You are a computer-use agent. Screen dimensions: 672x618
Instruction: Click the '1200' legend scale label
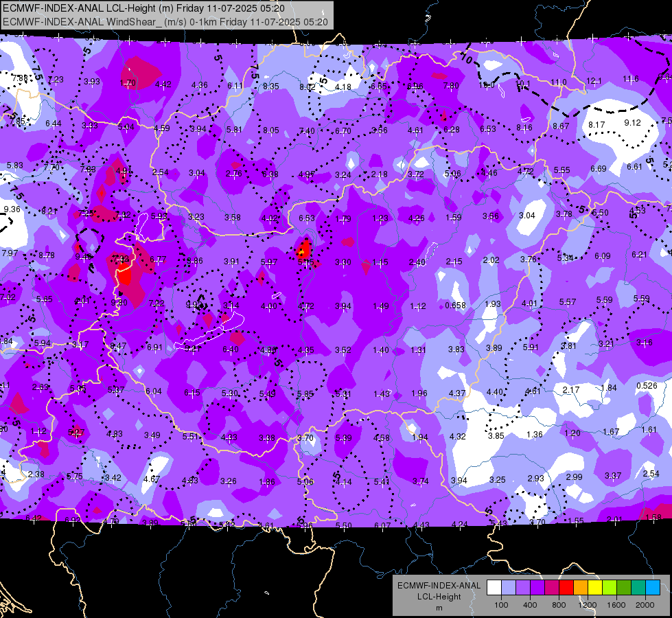point(587,605)
